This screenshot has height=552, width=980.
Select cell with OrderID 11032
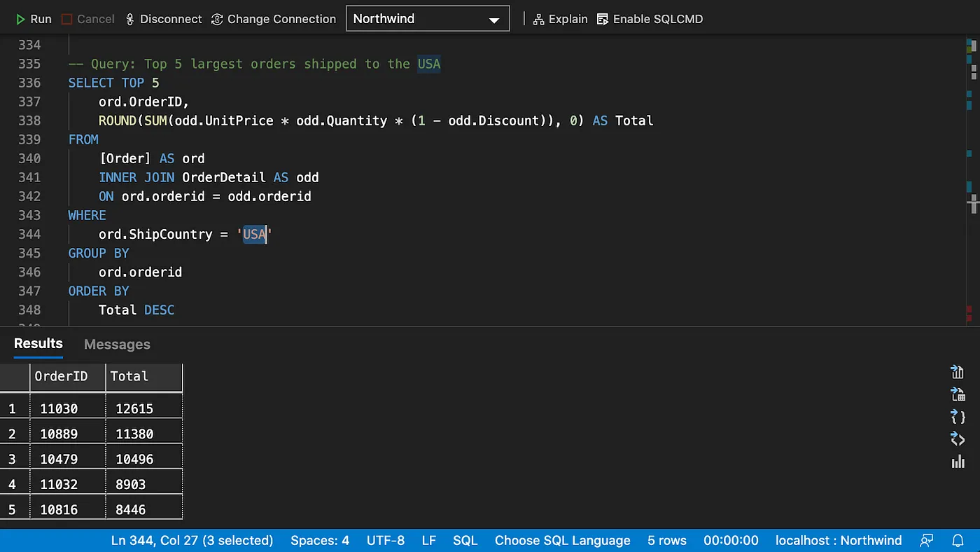68,484
